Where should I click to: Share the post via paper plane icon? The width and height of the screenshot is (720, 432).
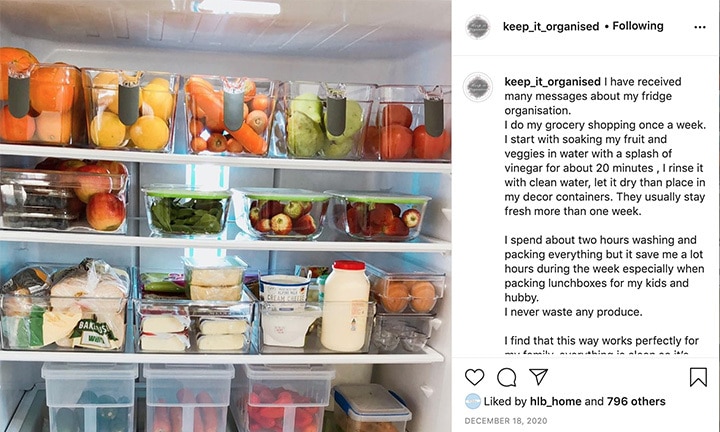click(x=538, y=376)
